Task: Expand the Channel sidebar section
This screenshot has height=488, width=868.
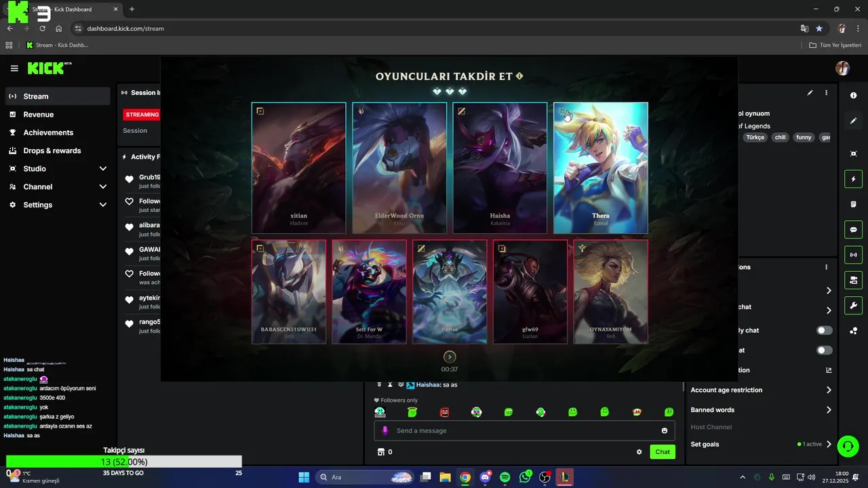Action: coord(57,186)
